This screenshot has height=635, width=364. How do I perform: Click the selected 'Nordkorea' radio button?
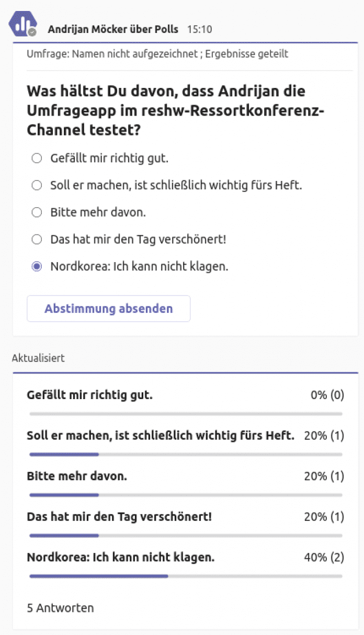(37, 267)
